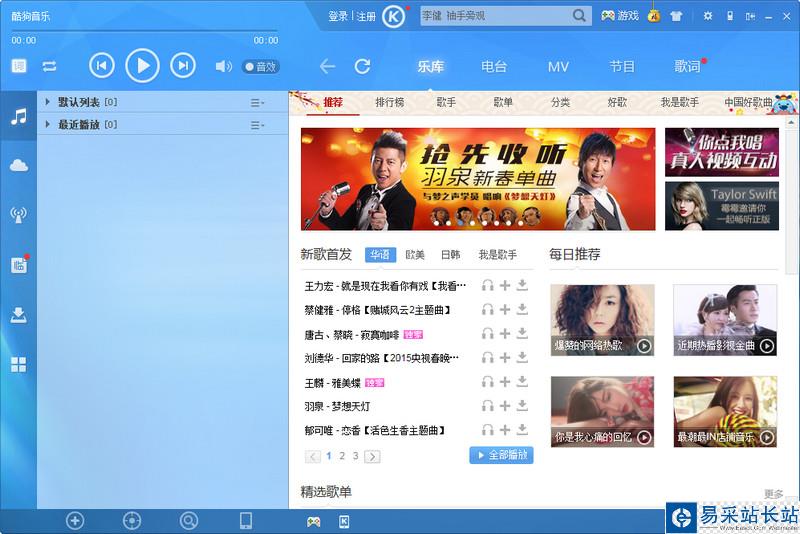Listen to 王力宏 song via headphone icon
800x534 pixels.
coord(488,286)
